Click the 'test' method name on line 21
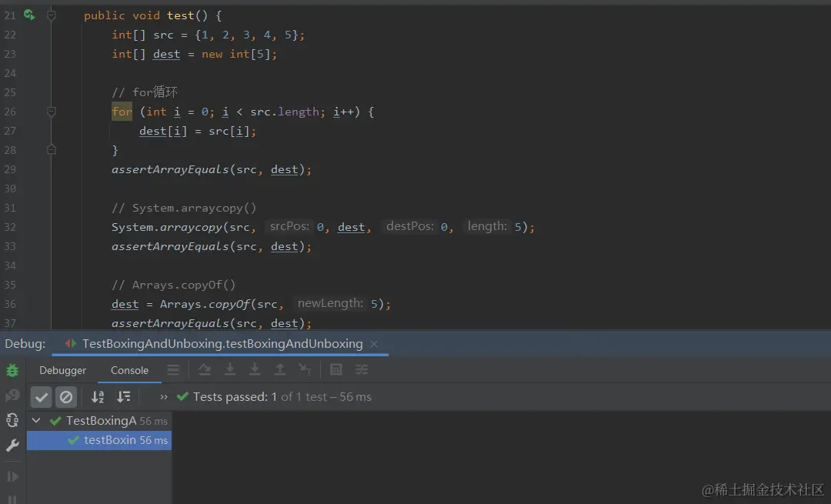 pos(181,15)
